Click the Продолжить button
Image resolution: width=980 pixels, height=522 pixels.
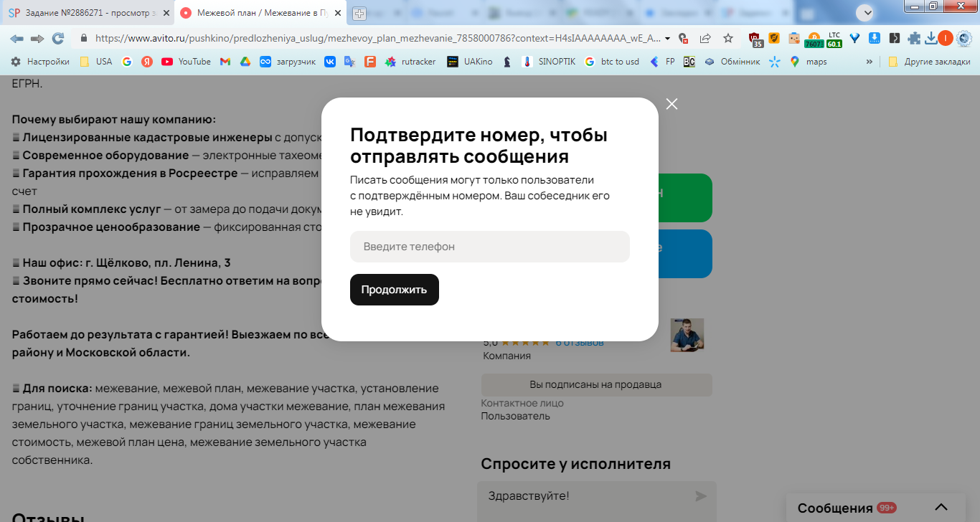coord(395,290)
